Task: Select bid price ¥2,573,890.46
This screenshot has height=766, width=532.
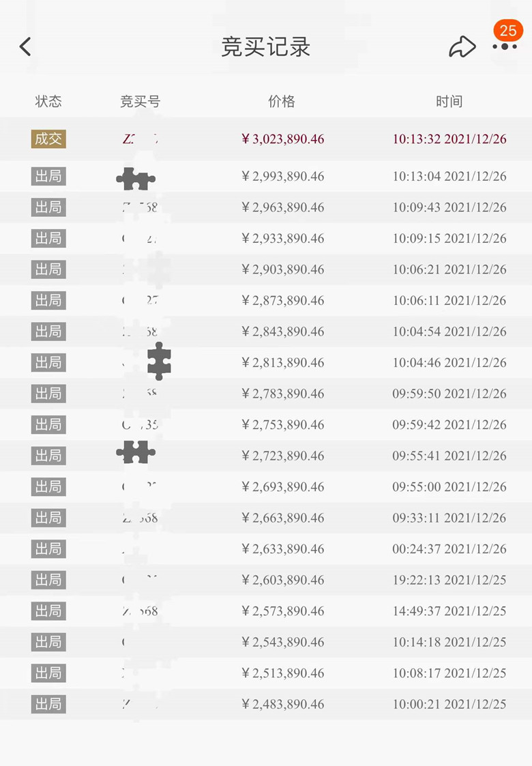Action: click(283, 611)
